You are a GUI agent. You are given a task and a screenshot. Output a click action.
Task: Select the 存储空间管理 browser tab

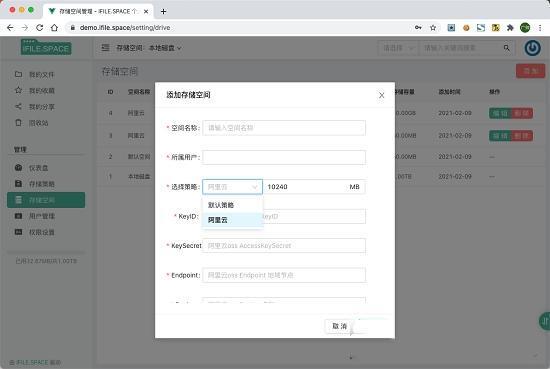[98, 11]
